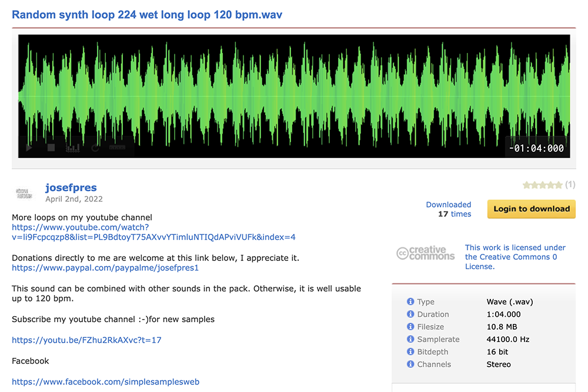Switch waveform to spectrogram display icon
The image size is (588, 392).
coord(73,148)
